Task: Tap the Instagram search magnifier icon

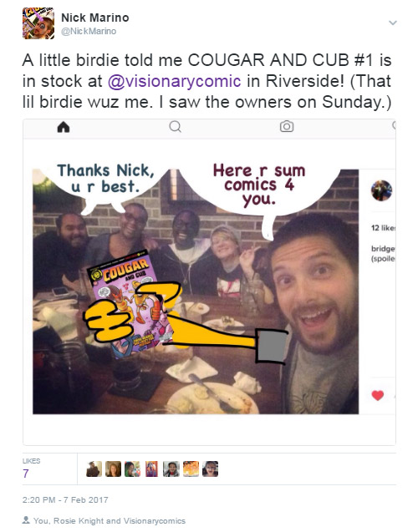Action: click(x=176, y=127)
